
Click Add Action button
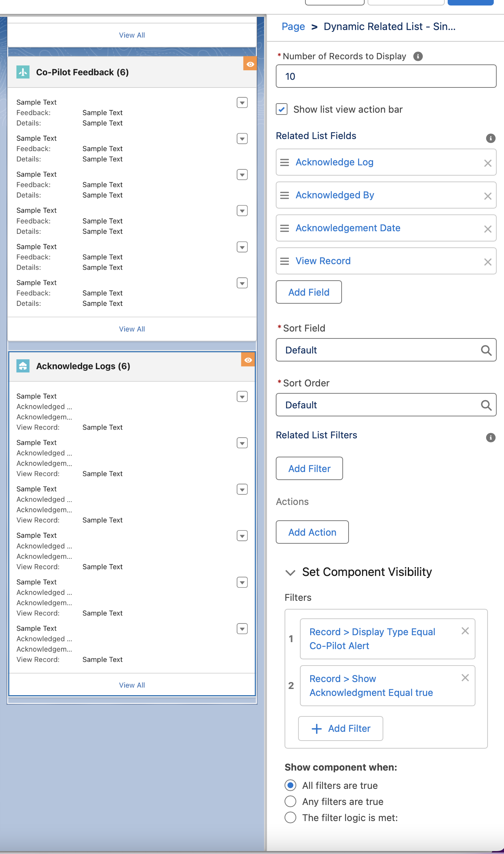[x=312, y=532]
